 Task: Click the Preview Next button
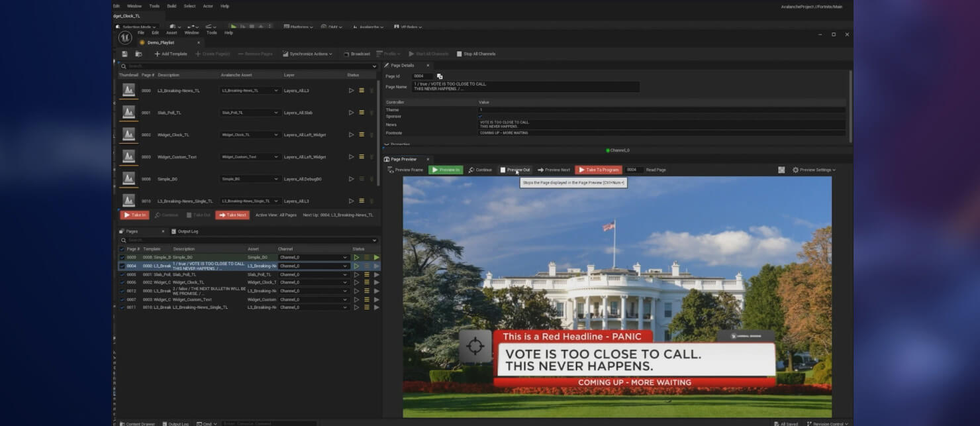click(554, 170)
